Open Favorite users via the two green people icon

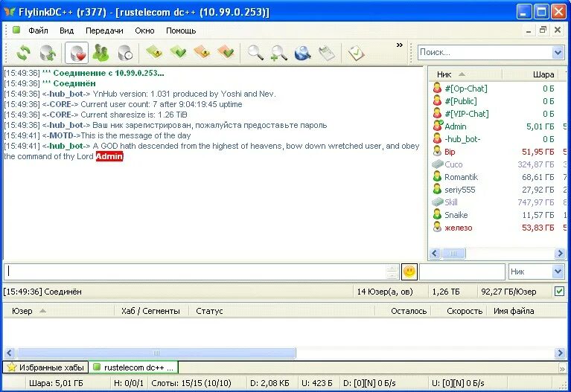pyautogui.click(x=101, y=53)
